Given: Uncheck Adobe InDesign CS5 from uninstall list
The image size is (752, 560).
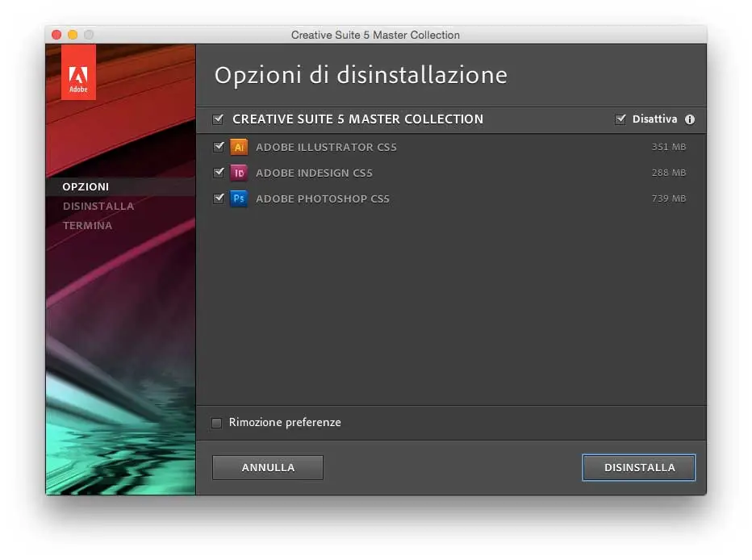Looking at the screenshot, I should click(x=218, y=173).
